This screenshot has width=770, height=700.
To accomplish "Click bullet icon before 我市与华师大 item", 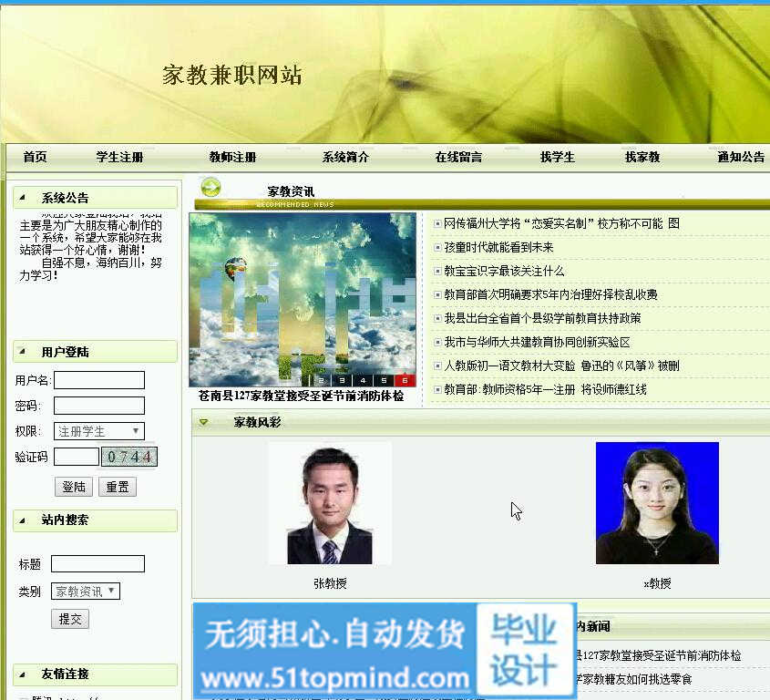I will [437, 343].
